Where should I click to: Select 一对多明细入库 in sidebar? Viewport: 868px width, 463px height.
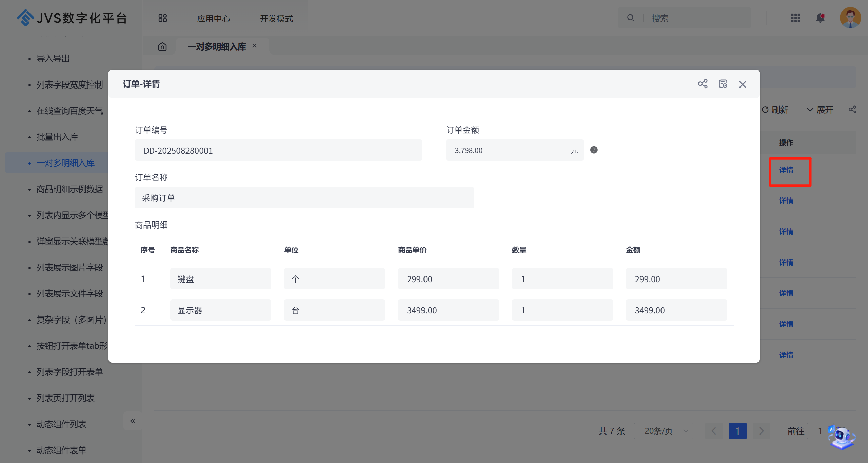tap(65, 163)
